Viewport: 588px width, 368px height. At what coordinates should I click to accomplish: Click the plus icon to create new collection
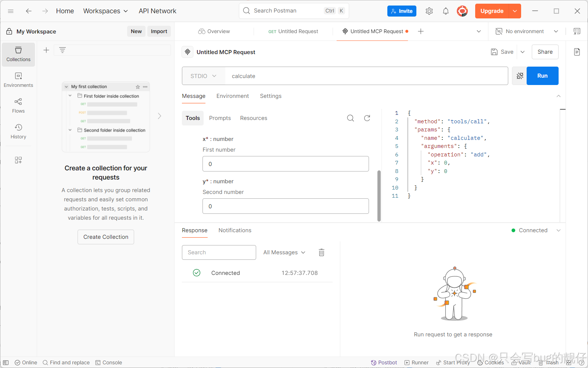[x=46, y=50]
